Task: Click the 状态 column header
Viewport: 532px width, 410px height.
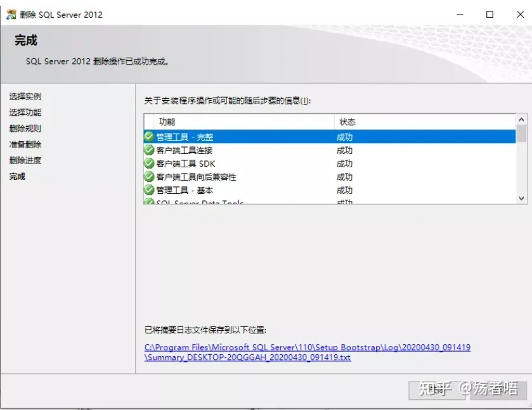Action: click(x=344, y=122)
